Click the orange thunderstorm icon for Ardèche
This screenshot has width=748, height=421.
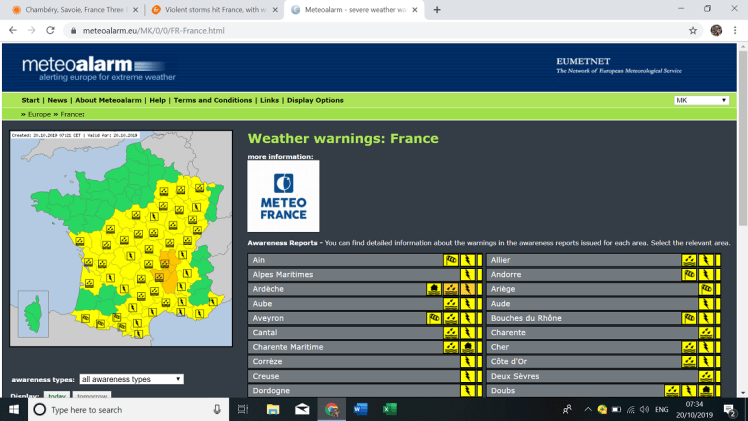pyautogui.click(x=468, y=289)
